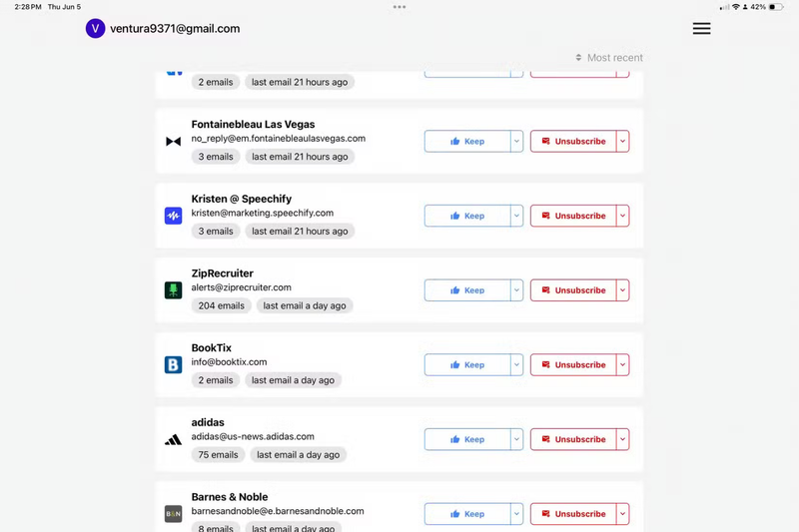Click the Fontainebleau Las Vegas bowtie logo

173,142
